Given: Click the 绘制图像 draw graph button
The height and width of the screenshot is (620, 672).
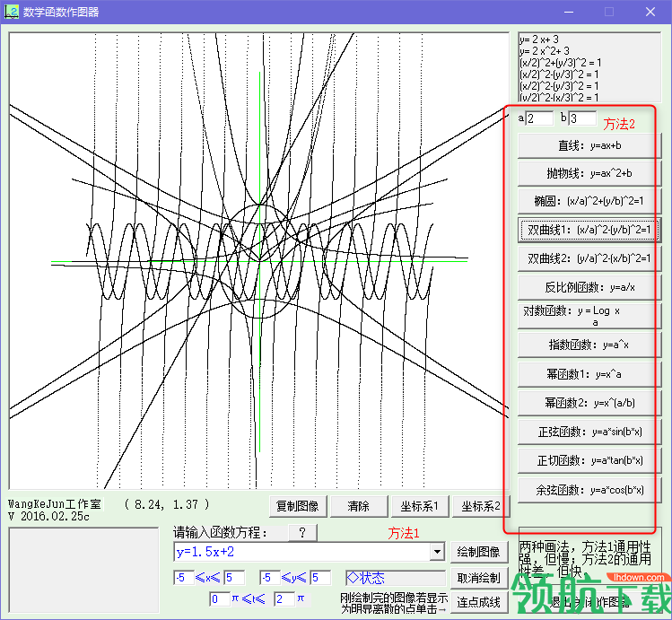Looking at the screenshot, I should point(479,552).
